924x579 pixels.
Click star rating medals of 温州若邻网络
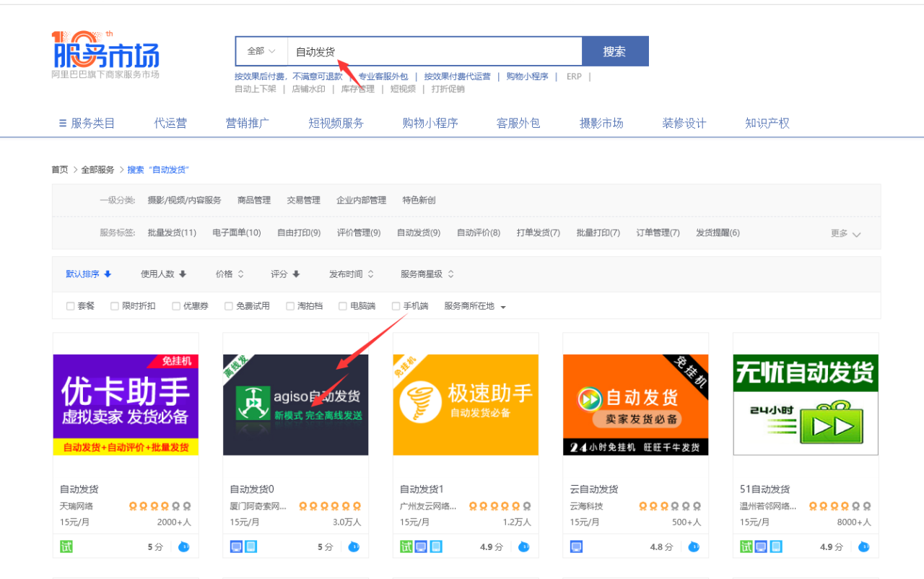[x=840, y=506]
